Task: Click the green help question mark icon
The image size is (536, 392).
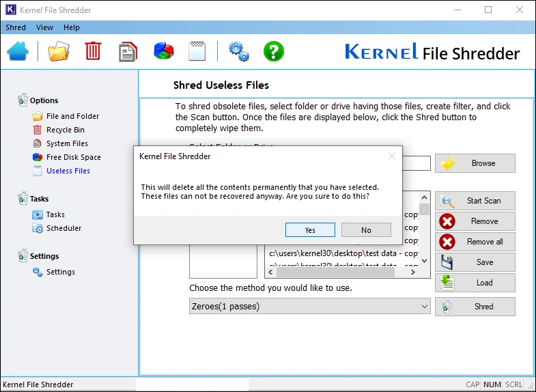Action: (273, 51)
